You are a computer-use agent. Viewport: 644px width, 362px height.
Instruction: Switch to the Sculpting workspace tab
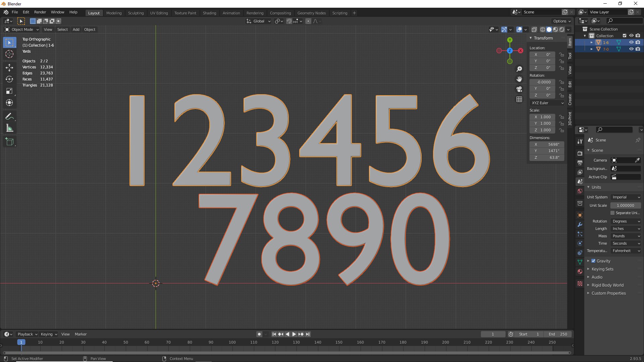(136, 13)
